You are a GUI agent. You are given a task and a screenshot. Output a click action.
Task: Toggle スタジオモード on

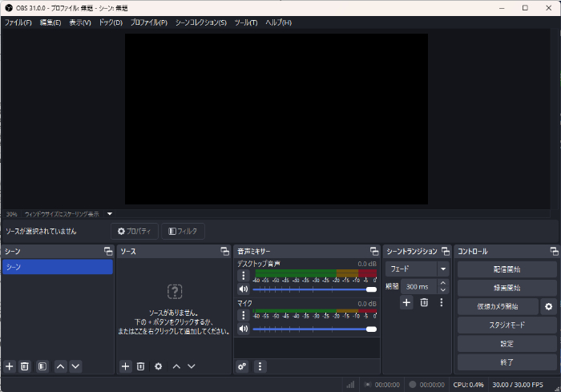pyautogui.click(x=507, y=325)
